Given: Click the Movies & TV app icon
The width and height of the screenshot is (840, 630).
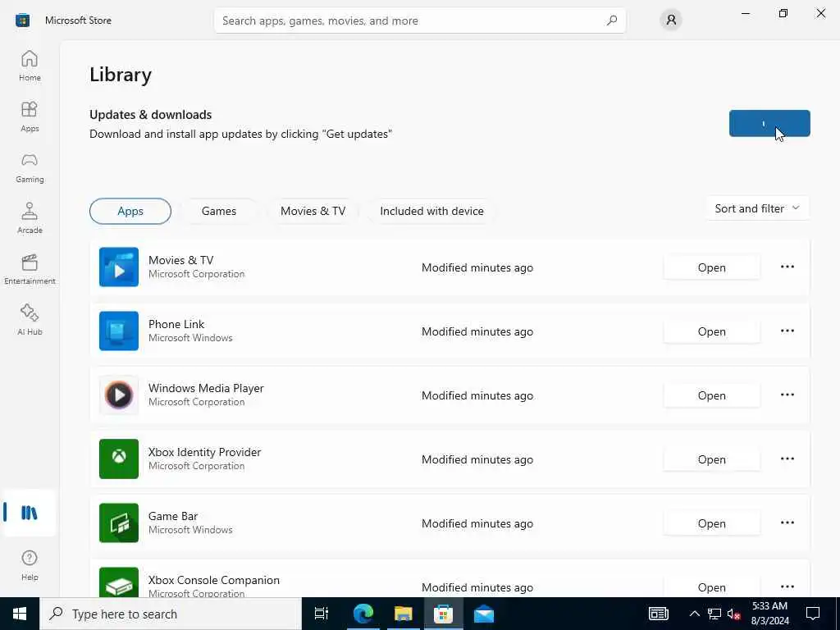Looking at the screenshot, I should [119, 267].
